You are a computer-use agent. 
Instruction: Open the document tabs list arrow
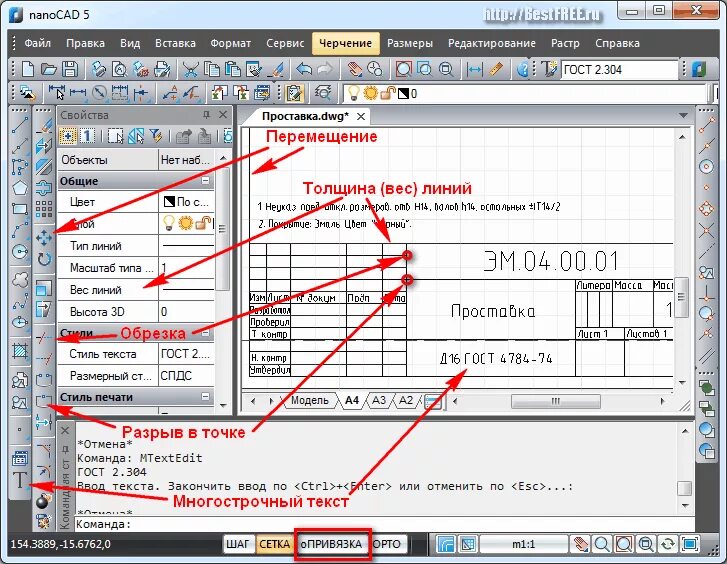(683, 115)
